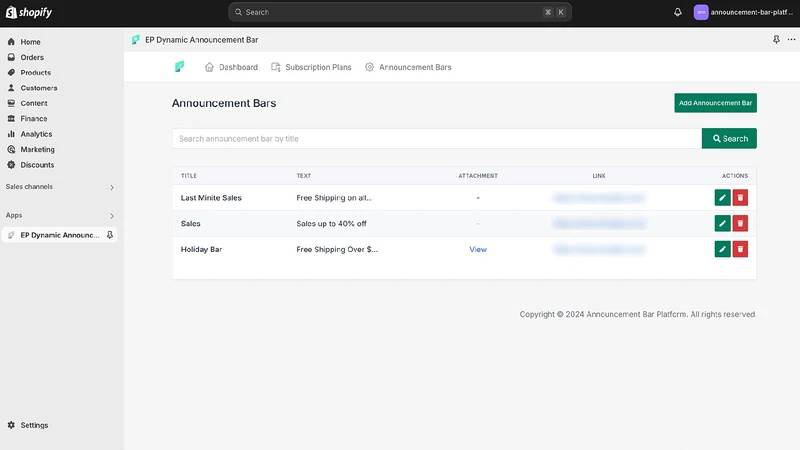This screenshot has width=800, height=450.
Task: Open Orders in sidebar
Action: point(32,57)
